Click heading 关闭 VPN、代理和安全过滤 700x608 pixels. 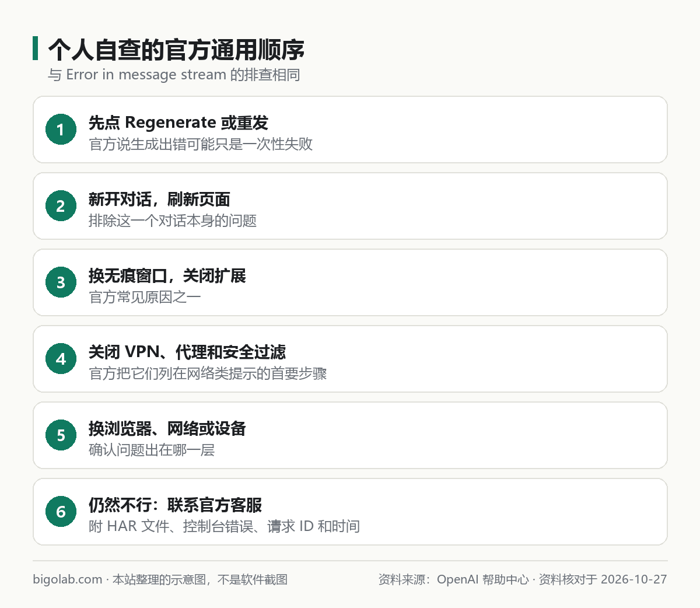pyautogui.click(x=187, y=352)
